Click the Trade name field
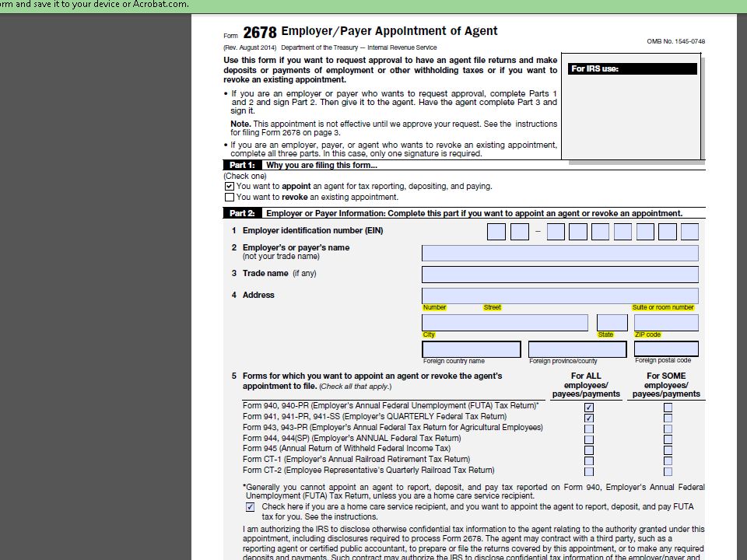 [x=560, y=275]
